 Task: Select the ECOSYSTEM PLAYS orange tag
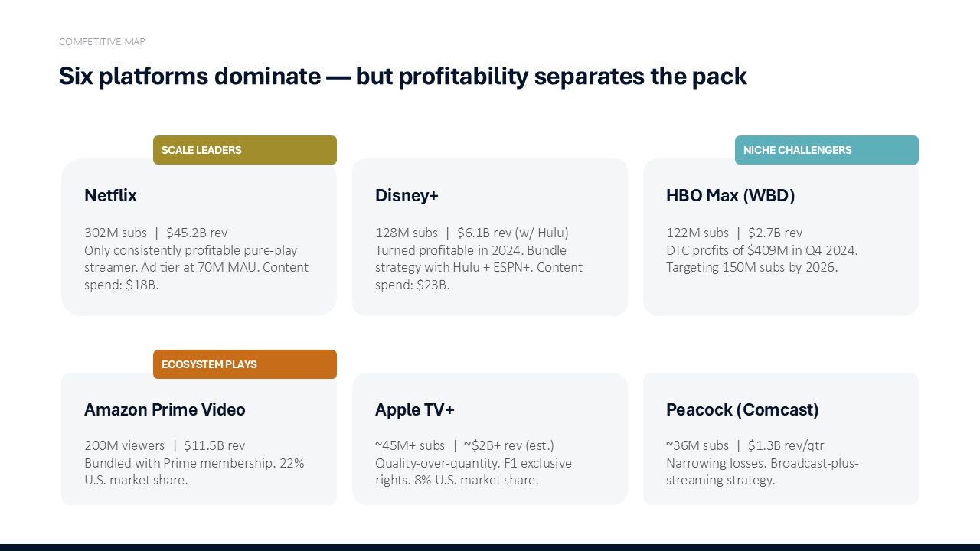(245, 364)
